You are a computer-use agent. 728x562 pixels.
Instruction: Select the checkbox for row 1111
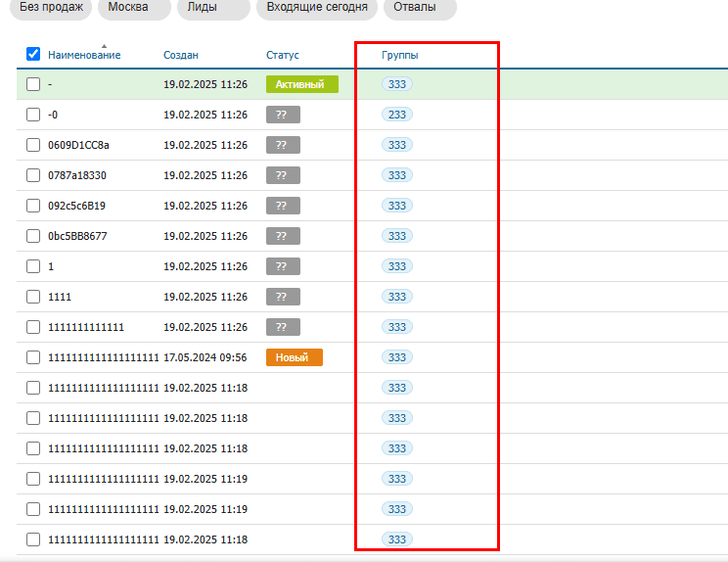point(33,297)
